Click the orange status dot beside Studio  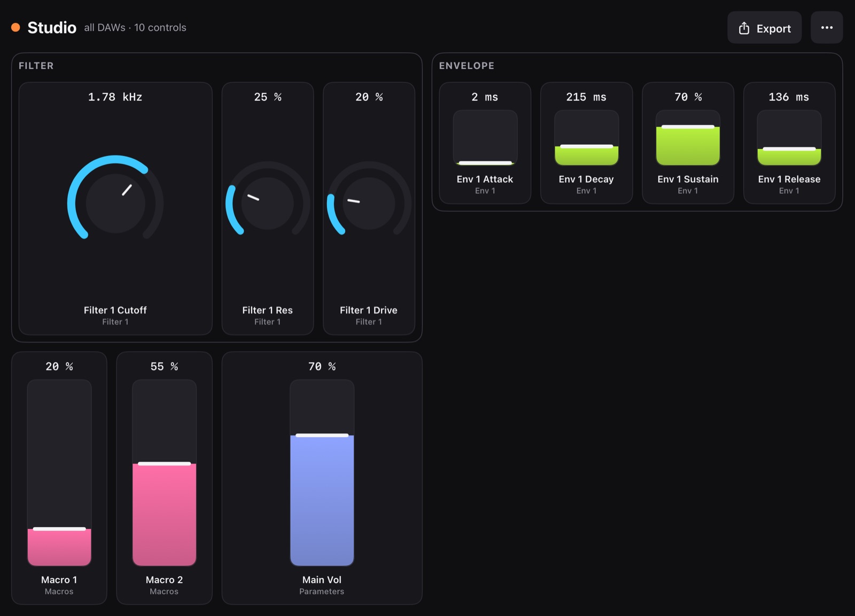[15, 27]
